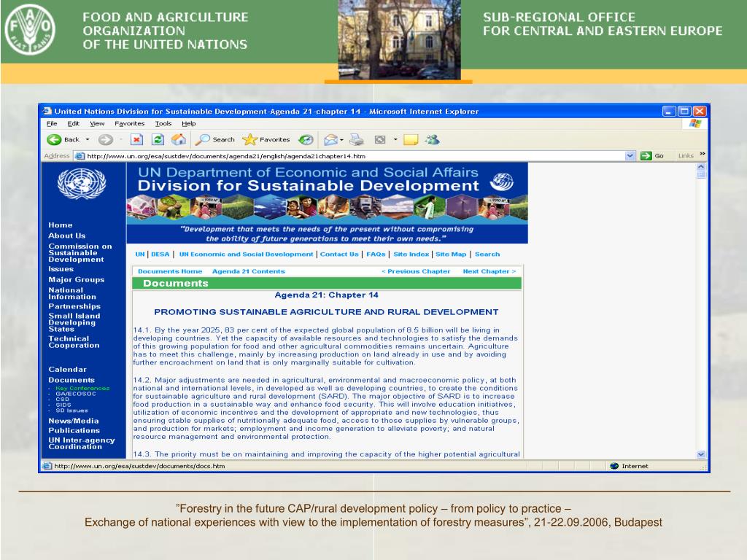747x560 pixels.
Task: Open the Site Index link
Action: tap(411, 254)
